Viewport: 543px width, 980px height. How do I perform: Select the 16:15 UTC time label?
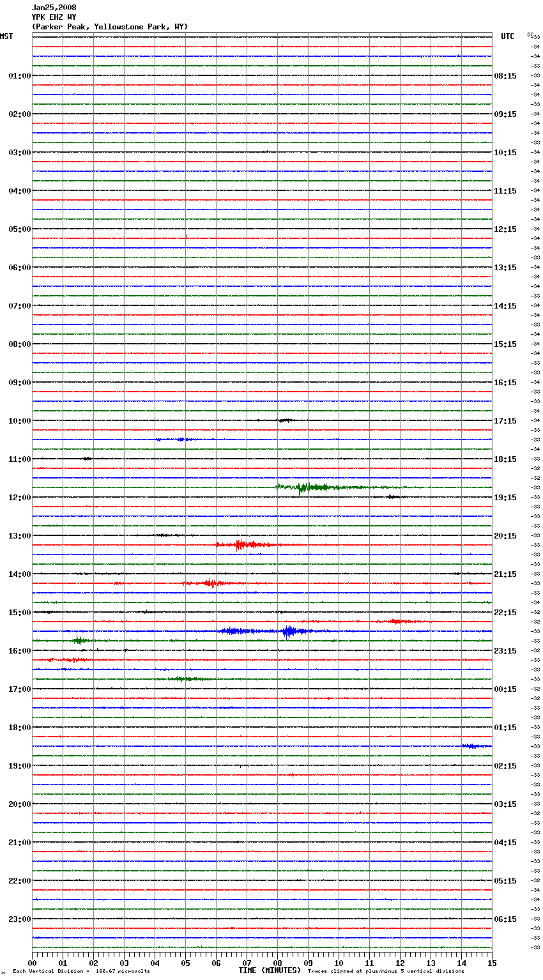505,383
